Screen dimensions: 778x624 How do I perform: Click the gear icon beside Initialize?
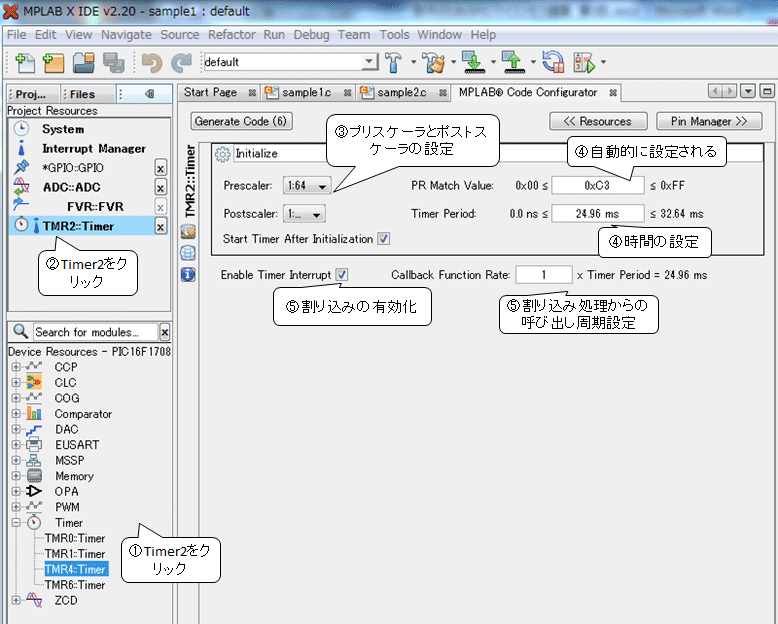pos(222,154)
